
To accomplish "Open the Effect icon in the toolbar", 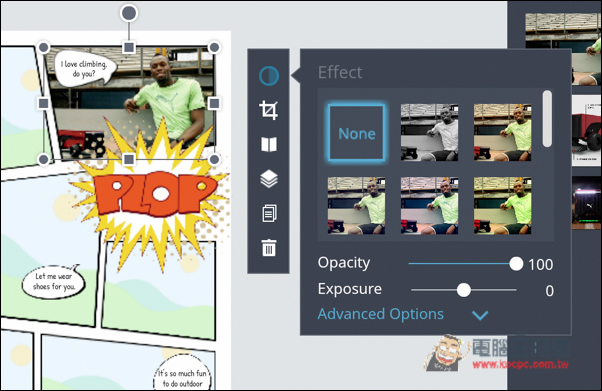I will 269,76.
